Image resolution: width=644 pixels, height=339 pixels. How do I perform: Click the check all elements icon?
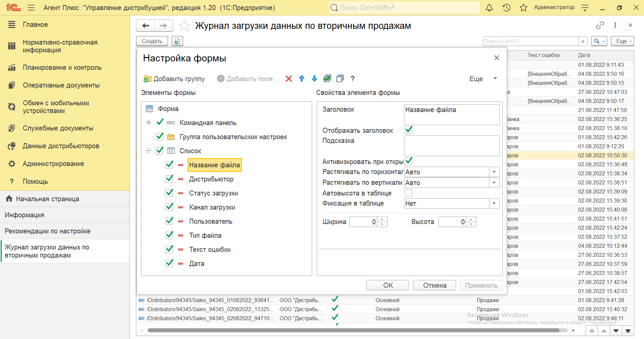click(327, 78)
